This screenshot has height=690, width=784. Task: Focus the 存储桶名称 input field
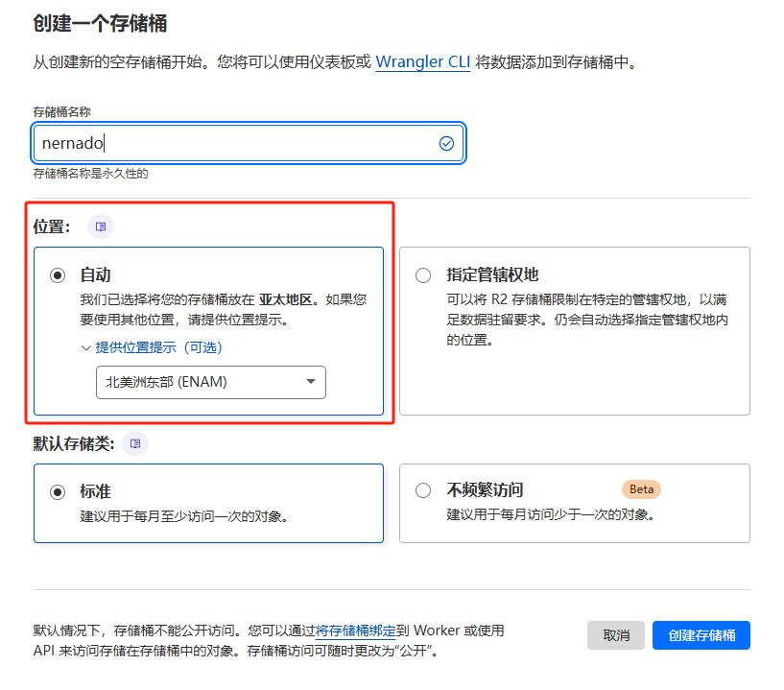[249, 143]
